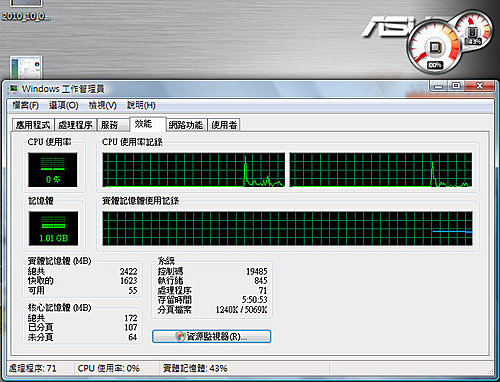Open the 檢視(V) menu
This screenshot has width=500, height=382.
pyautogui.click(x=102, y=105)
